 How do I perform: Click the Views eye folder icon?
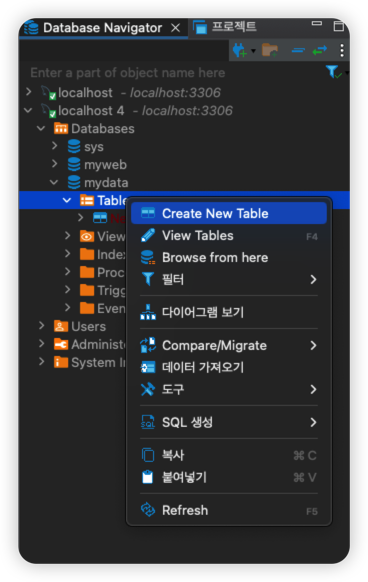point(87,236)
